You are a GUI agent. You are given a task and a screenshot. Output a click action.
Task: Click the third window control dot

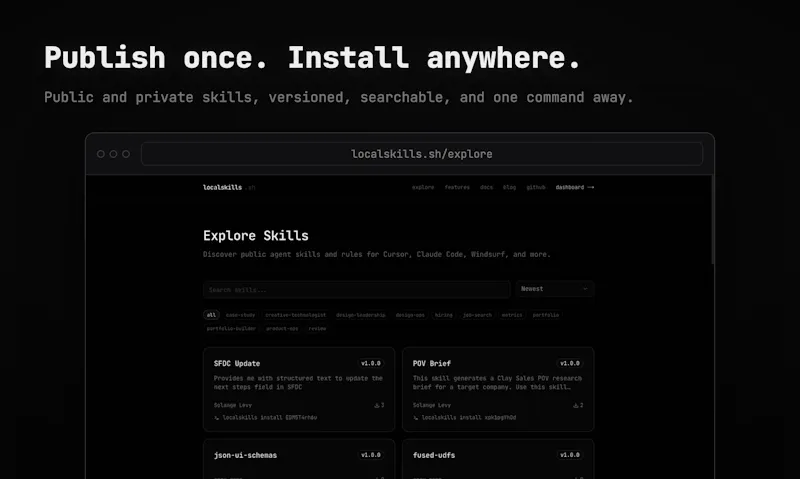click(126, 154)
